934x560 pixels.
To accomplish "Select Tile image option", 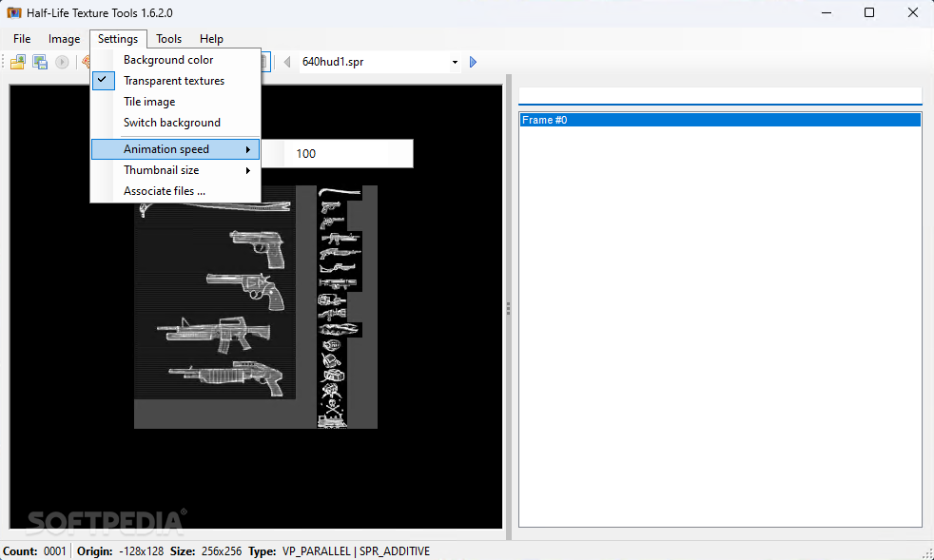I will pyautogui.click(x=176, y=102).
